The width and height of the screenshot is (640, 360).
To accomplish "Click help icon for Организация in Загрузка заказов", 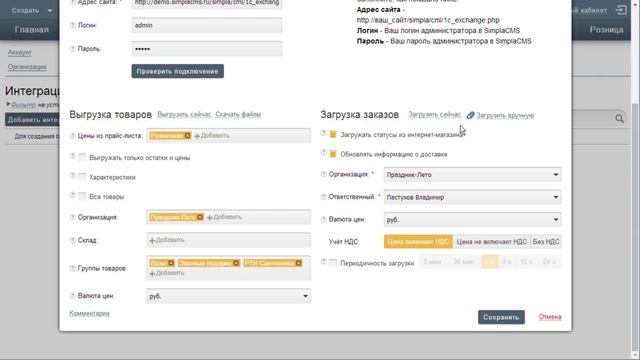I will tap(324, 175).
